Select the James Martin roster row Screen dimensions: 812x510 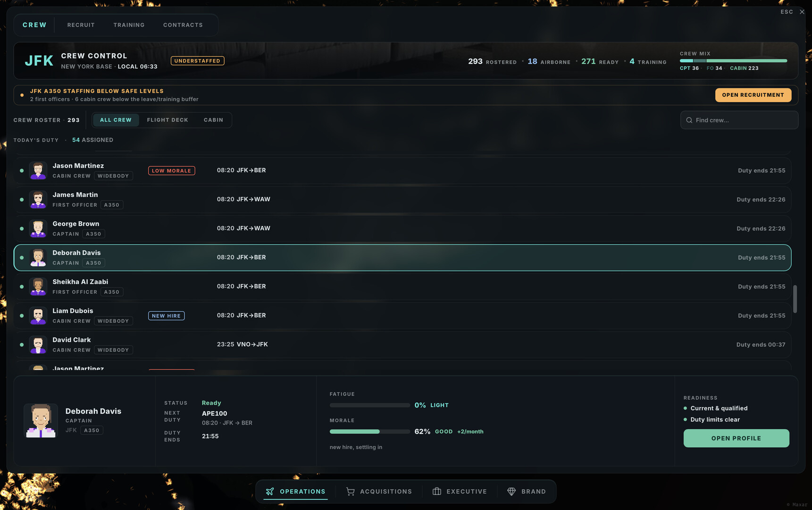click(402, 200)
